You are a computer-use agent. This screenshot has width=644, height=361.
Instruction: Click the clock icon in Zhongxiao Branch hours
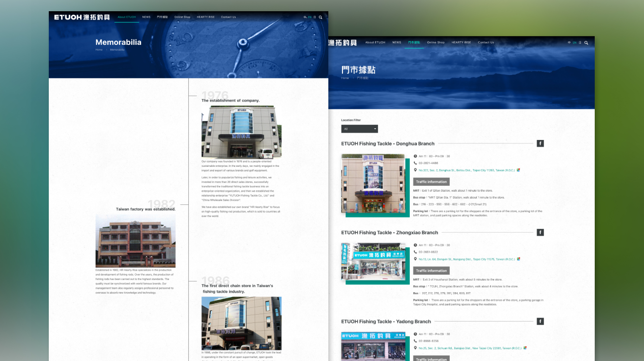415,245
